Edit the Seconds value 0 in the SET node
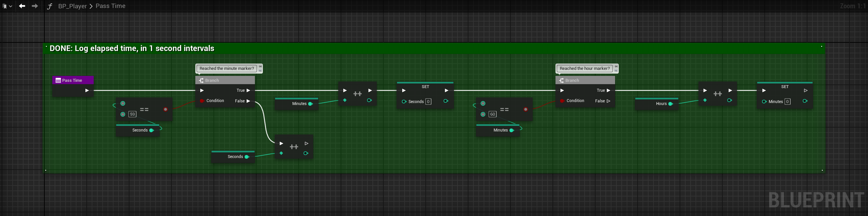 pyautogui.click(x=428, y=101)
